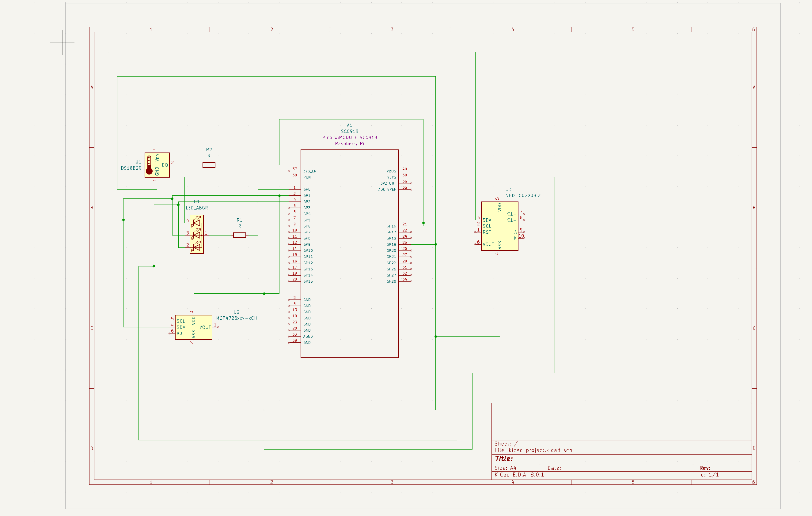Click the SCL pin label on U2

(181, 321)
